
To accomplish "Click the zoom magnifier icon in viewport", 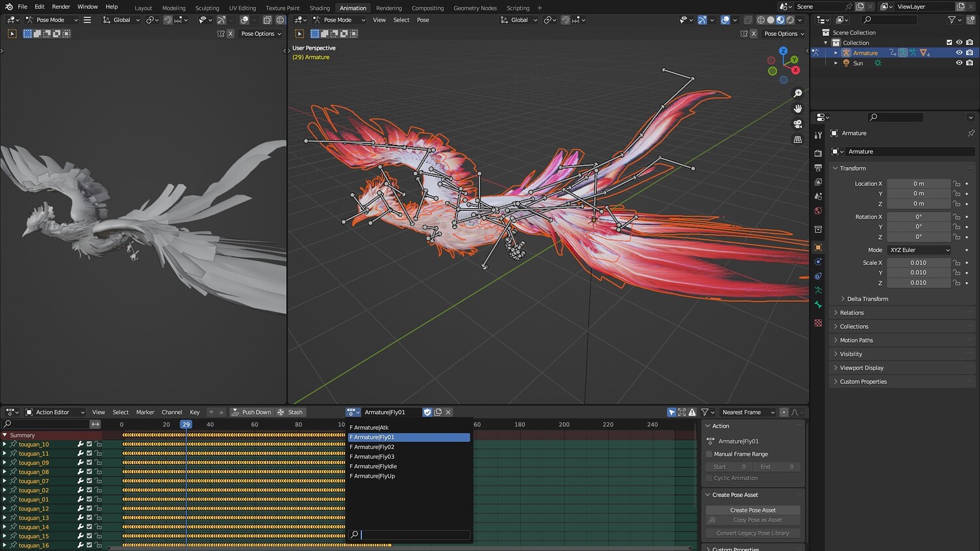I will coord(798,93).
